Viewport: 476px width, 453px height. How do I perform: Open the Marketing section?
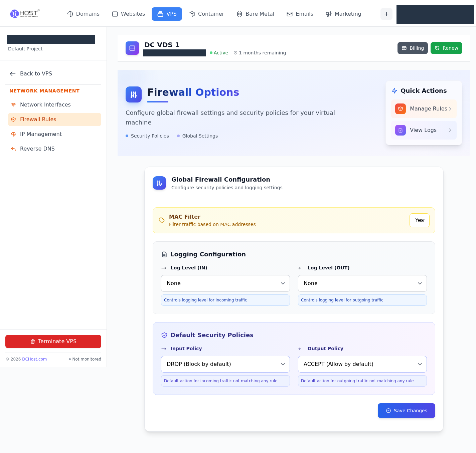click(343, 14)
